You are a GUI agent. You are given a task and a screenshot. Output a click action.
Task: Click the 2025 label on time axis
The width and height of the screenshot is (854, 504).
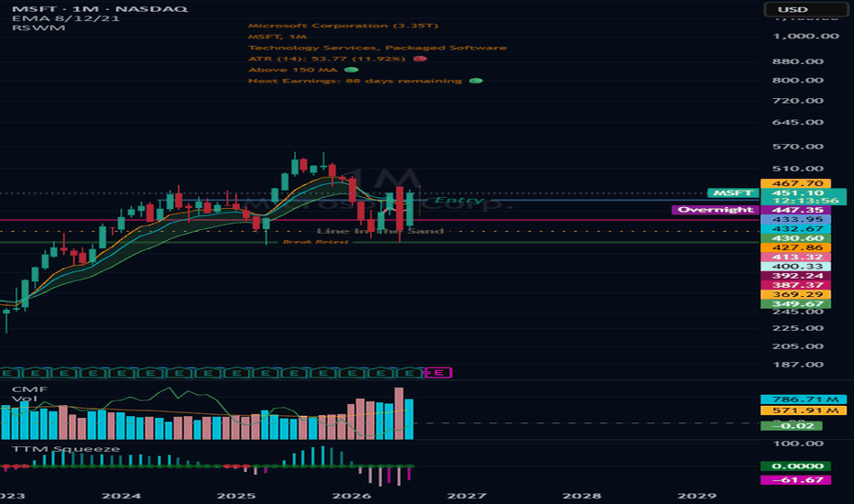pos(235,496)
